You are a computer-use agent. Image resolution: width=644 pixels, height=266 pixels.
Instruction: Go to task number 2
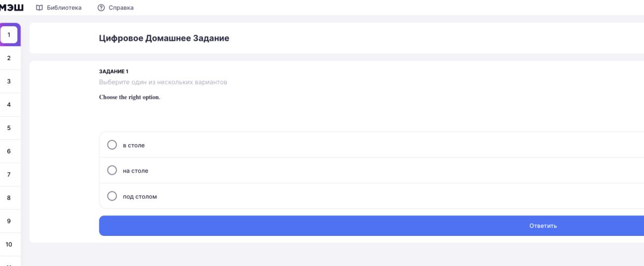click(9, 58)
